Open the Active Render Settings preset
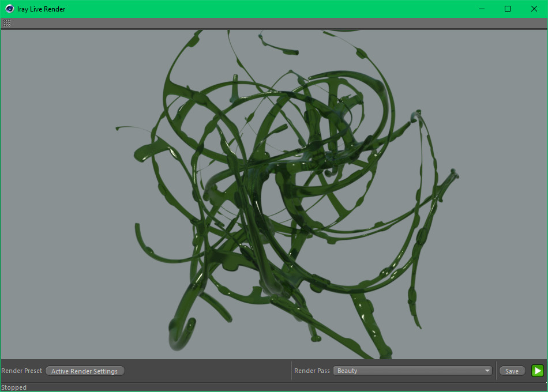Viewport: 548px width, 392px height. [x=85, y=371]
